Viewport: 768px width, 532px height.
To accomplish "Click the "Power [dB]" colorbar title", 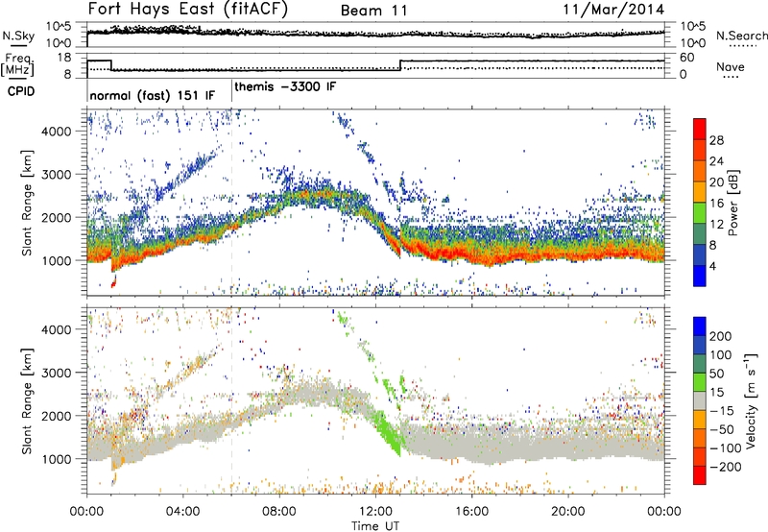I will [x=733, y=204].
